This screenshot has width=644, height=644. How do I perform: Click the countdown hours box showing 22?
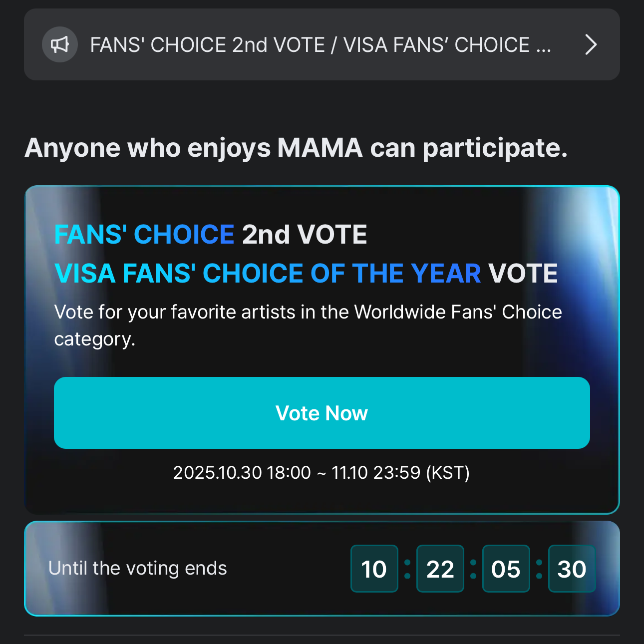pyautogui.click(x=440, y=569)
